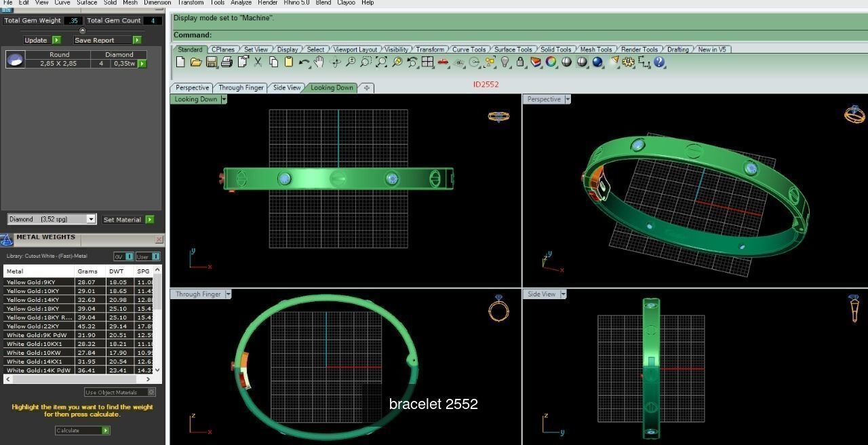Click the red car icon
Screen dimensions: 868x445
tap(443, 62)
